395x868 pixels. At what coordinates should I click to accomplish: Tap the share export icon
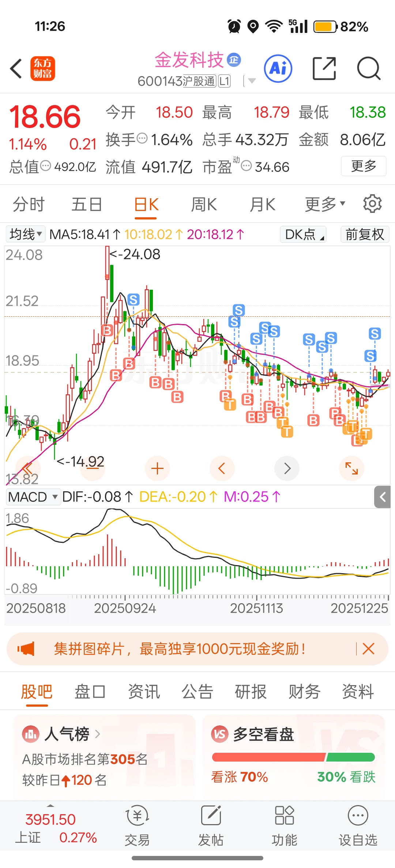[x=324, y=68]
